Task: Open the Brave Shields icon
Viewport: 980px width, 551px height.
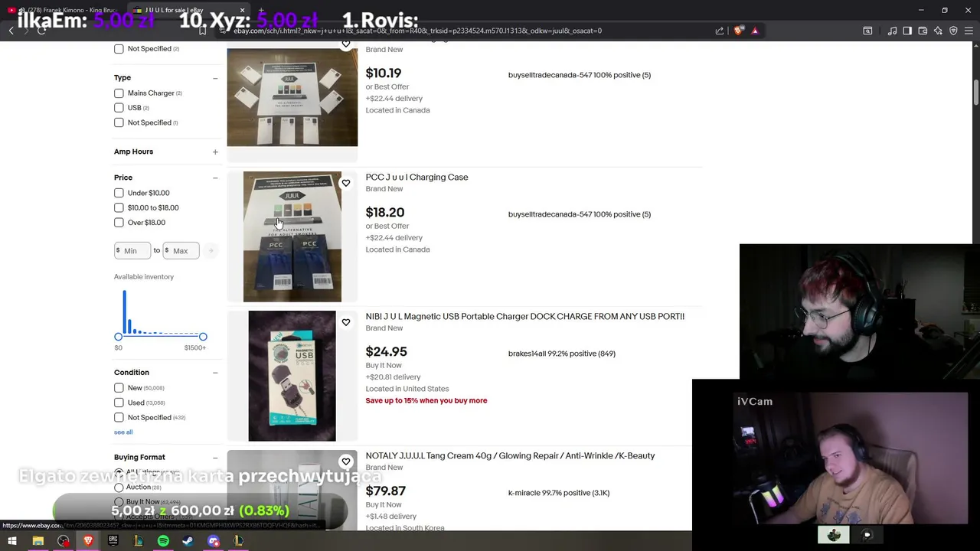Action: (x=738, y=31)
